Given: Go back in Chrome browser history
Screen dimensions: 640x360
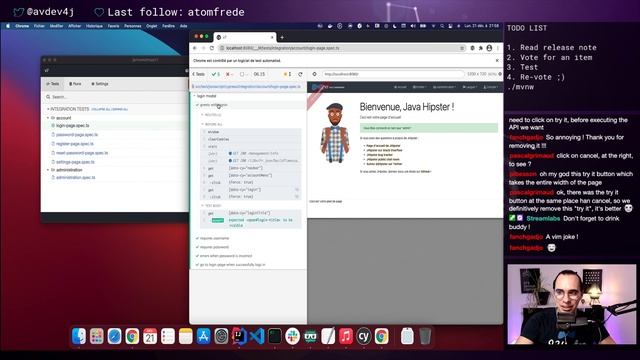Looking at the screenshot, I should [x=195, y=48].
